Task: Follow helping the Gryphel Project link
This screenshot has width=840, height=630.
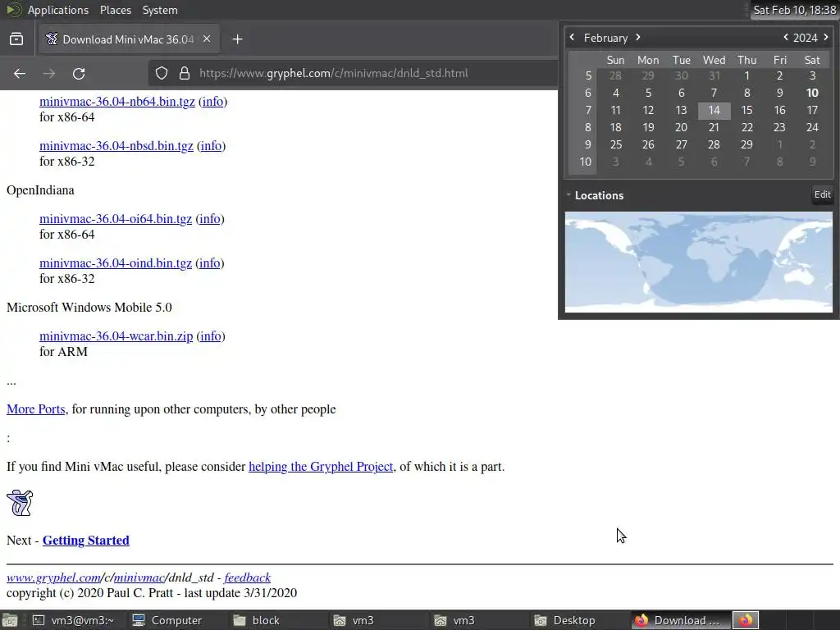Action: click(x=321, y=467)
